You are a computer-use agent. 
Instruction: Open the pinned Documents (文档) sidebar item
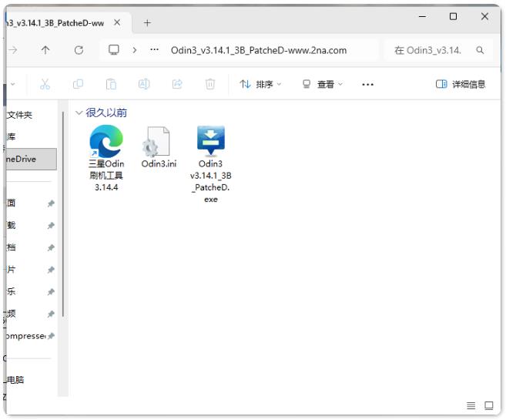pyautogui.click(x=11, y=247)
